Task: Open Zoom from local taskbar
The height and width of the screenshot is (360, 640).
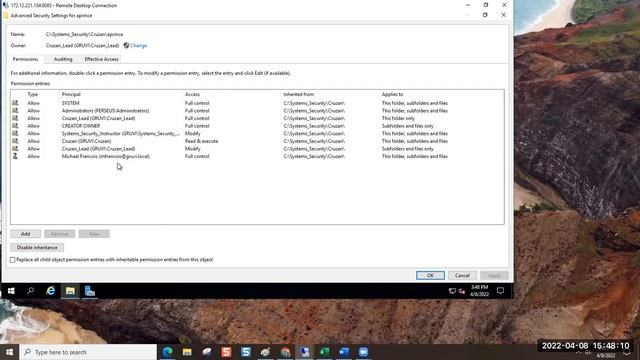Action: pyautogui.click(x=363, y=352)
